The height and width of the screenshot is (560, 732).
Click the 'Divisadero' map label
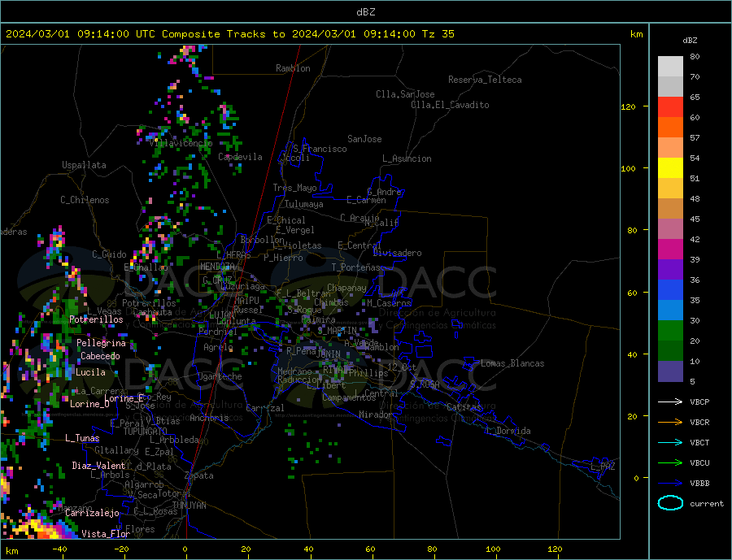tap(397, 253)
